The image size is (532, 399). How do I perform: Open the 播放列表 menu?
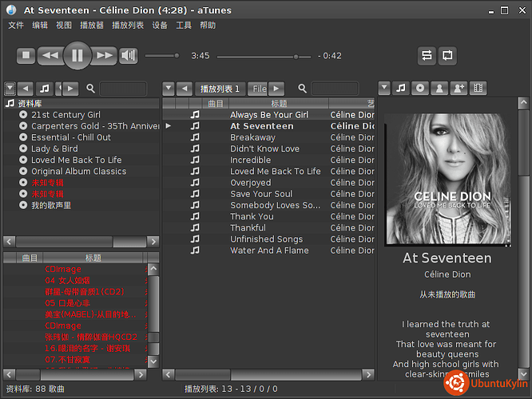pyautogui.click(x=128, y=26)
